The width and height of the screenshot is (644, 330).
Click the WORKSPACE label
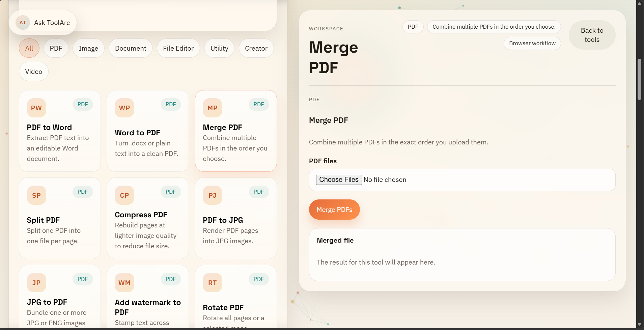tap(326, 29)
